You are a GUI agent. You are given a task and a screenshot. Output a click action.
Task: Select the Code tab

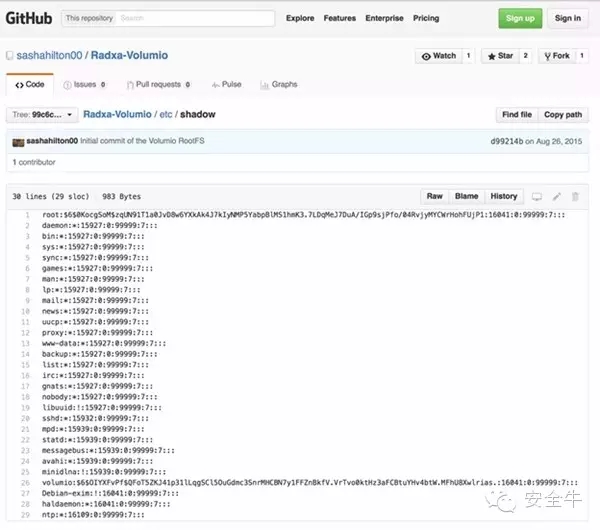pos(30,85)
